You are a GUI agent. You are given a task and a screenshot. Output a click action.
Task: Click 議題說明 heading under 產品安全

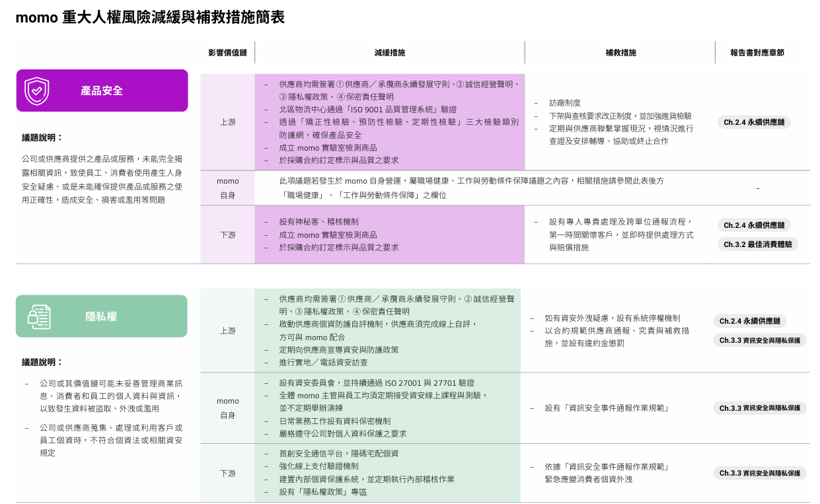(42, 137)
